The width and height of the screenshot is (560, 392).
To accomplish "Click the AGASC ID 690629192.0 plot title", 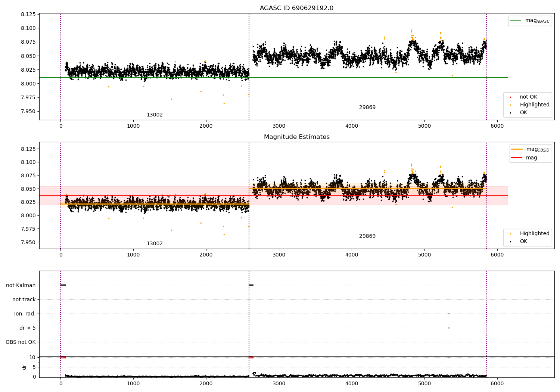I will pyautogui.click(x=296, y=8).
